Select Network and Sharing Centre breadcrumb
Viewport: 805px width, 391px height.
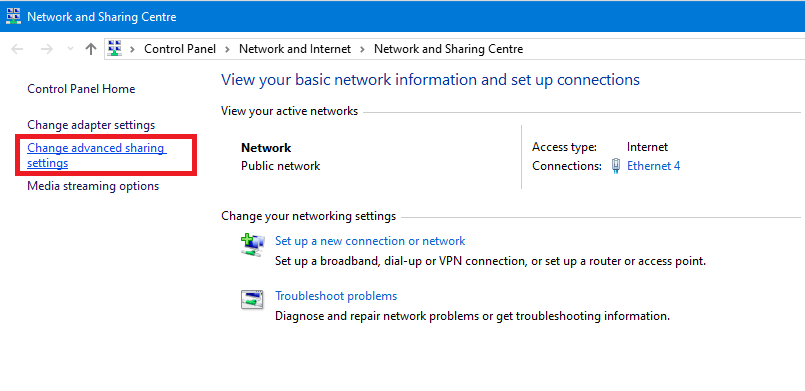point(448,49)
